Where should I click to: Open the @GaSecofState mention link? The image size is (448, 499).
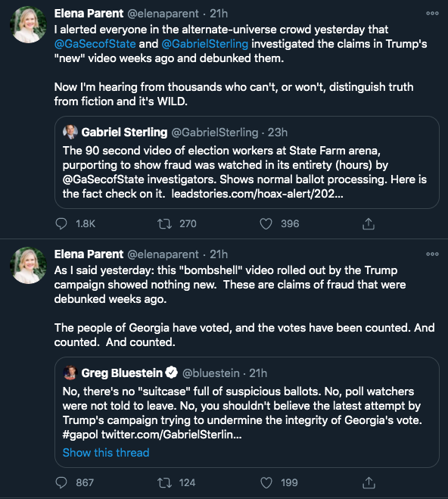click(95, 44)
